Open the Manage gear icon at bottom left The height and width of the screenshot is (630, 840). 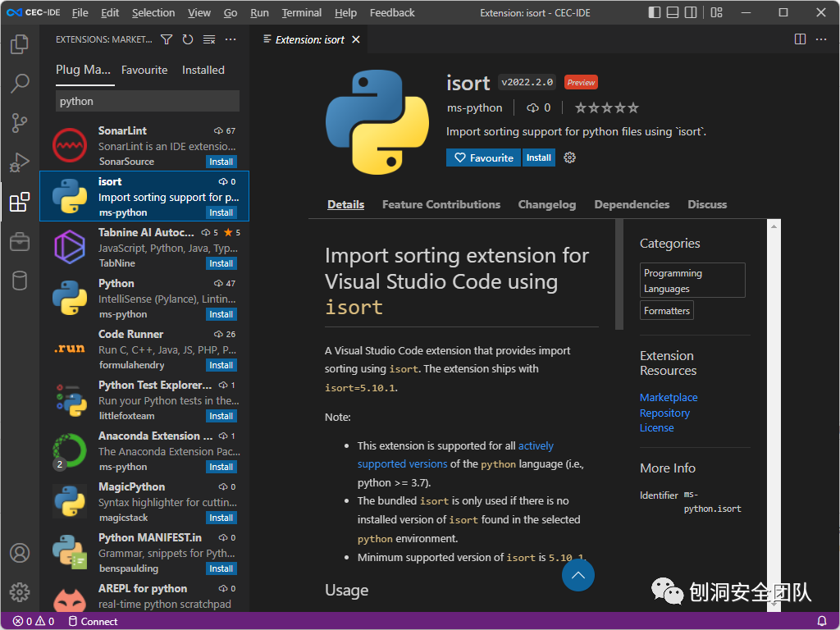[20, 592]
